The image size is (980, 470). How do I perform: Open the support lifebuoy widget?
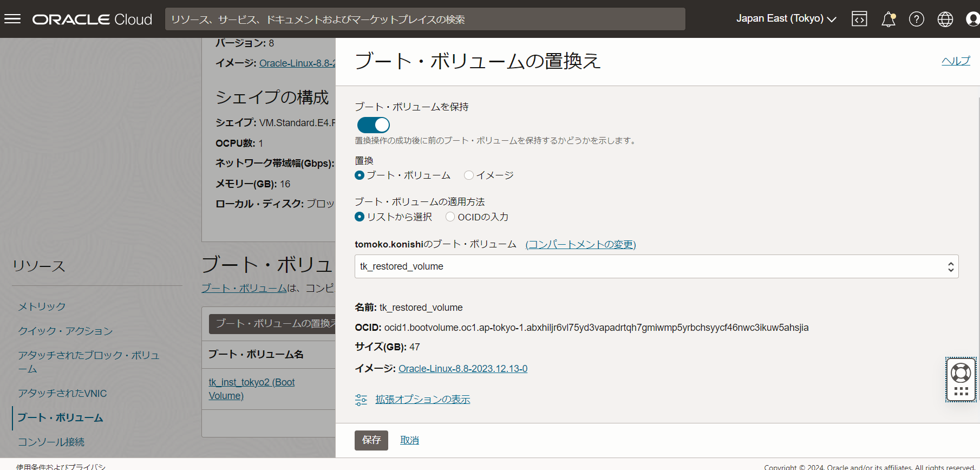click(961, 380)
